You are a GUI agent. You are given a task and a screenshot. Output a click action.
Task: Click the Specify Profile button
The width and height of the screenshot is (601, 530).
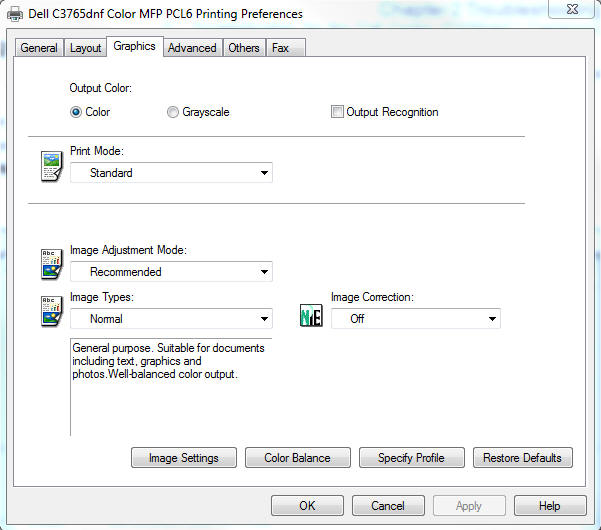click(412, 458)
